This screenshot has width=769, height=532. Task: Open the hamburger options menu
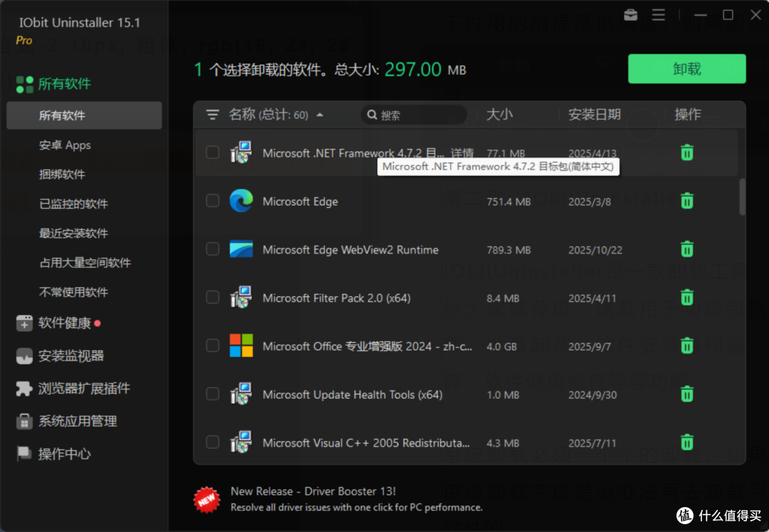pyautogui.click(x=658, y=15)
